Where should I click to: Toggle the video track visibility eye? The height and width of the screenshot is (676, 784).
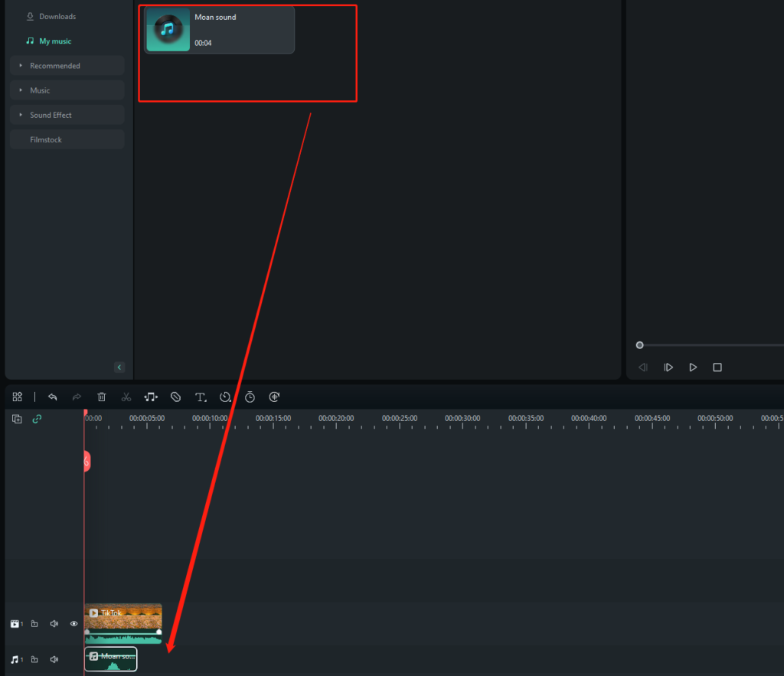click(x=74, y=624)
